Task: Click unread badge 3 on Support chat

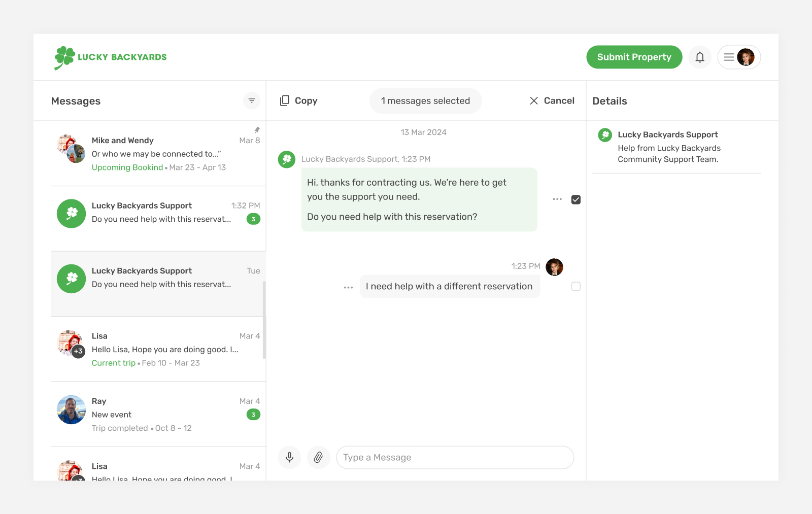Action: point(254,219)
